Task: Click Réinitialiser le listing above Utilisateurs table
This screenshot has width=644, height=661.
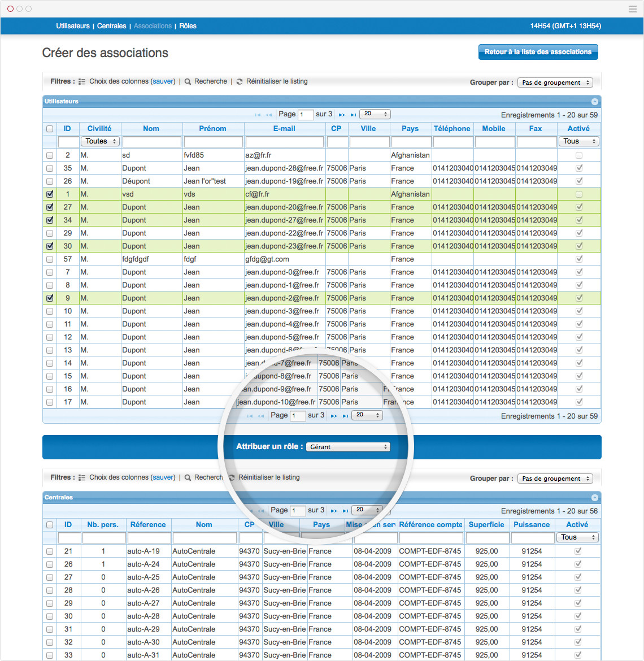Action: click(277, 81)
